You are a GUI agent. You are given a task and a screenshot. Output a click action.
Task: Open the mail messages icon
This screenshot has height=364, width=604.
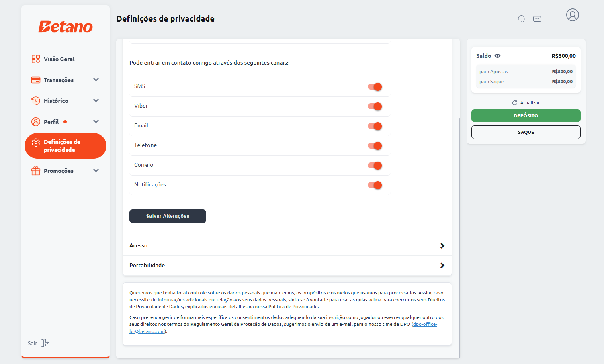tap(537, 19)
